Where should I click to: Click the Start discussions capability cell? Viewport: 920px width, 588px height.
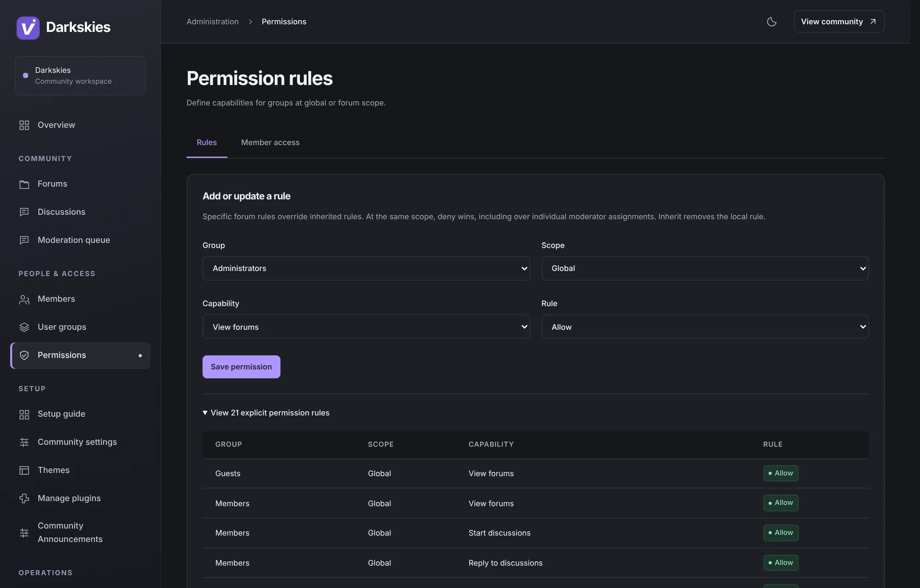(x=500, y=533)
